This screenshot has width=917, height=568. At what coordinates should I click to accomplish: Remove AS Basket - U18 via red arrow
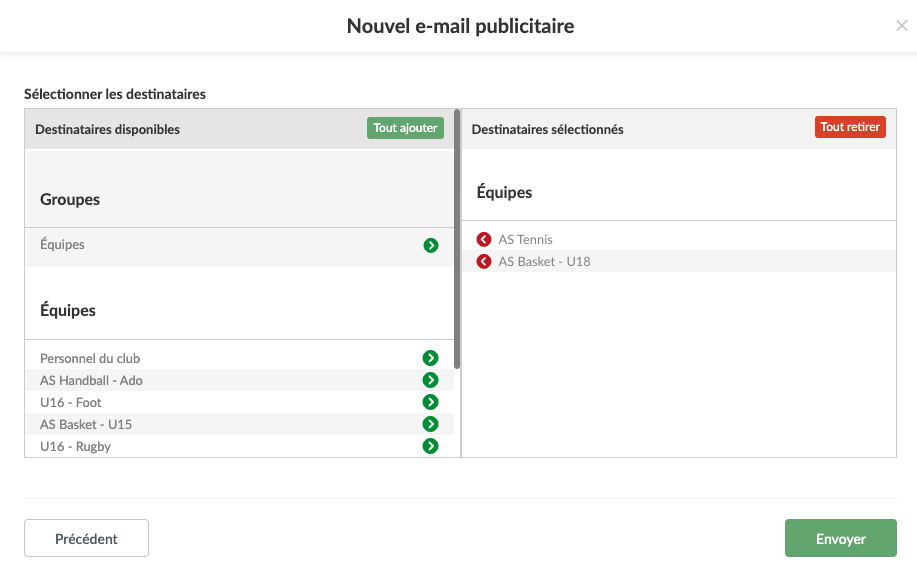484,261
